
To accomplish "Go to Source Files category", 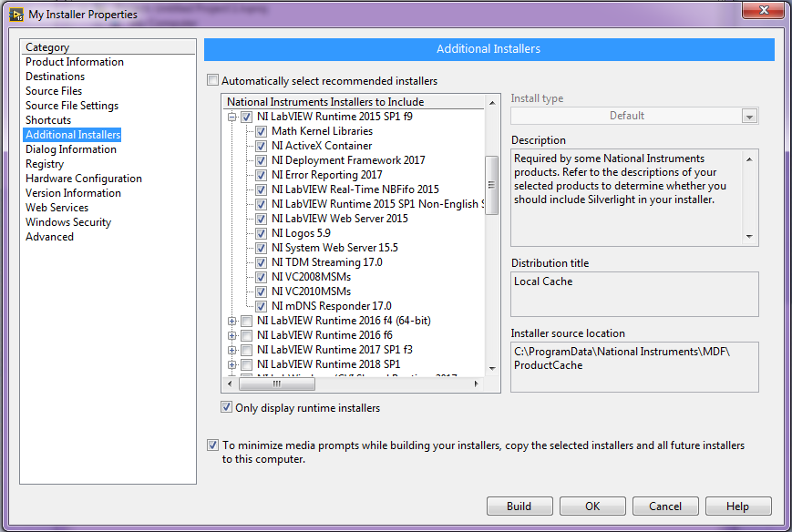I will pos(54,91).
